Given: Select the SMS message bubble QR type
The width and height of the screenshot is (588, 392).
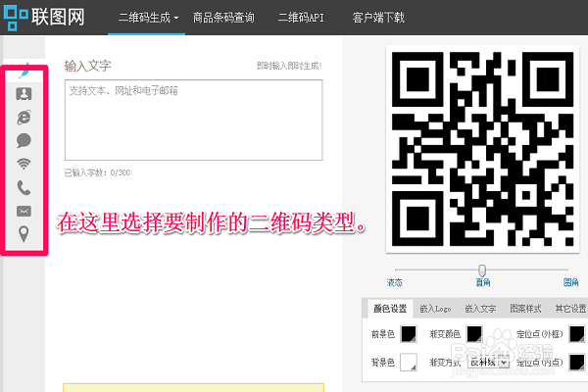Looking at the screenshot, I should coord(24,141).
